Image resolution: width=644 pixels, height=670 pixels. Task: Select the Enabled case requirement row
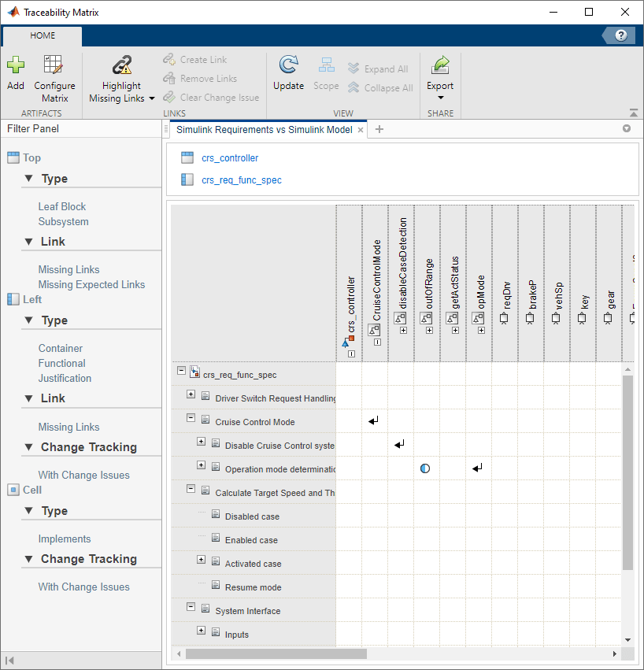(x=254, y=539)
